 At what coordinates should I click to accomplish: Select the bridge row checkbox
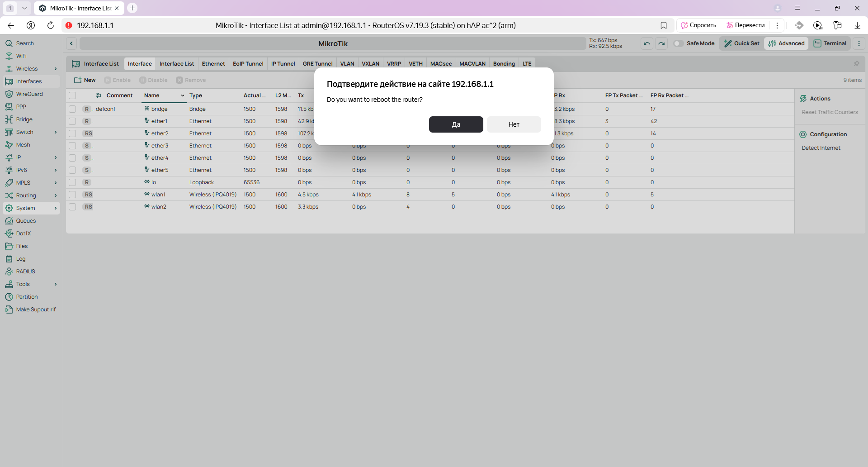click(72, 109)
